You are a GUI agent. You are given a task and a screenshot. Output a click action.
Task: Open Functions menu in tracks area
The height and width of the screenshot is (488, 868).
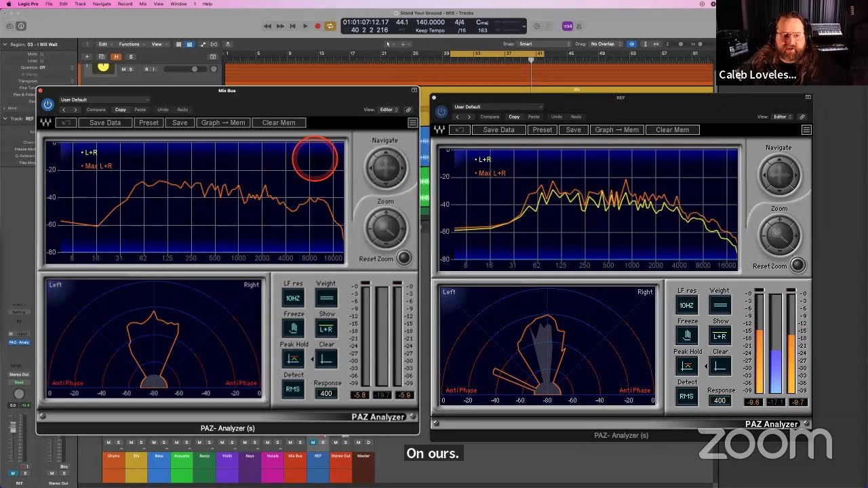click(132, 44)
